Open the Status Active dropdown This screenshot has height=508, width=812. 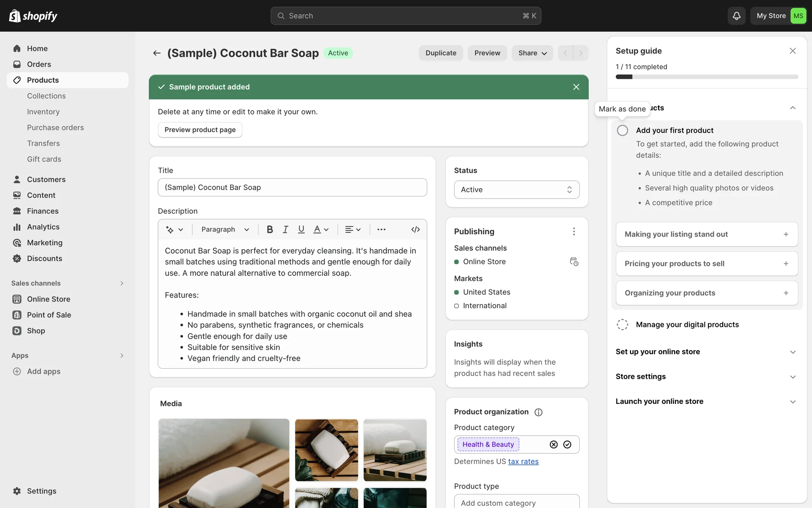pos(516,190)
